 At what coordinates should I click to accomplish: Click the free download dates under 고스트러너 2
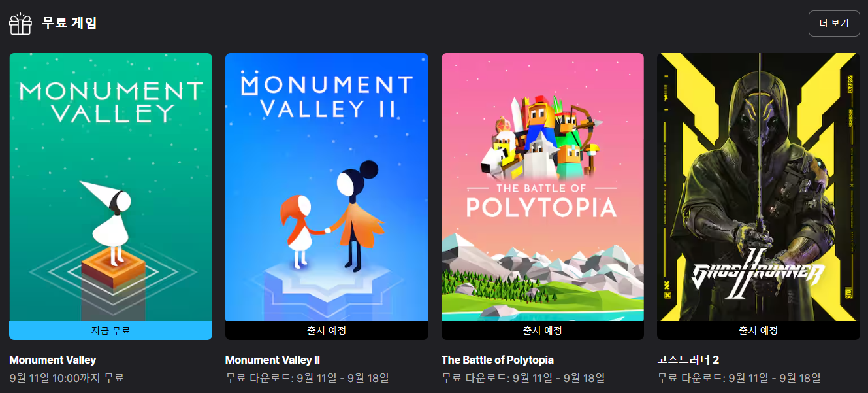(739, 378)
